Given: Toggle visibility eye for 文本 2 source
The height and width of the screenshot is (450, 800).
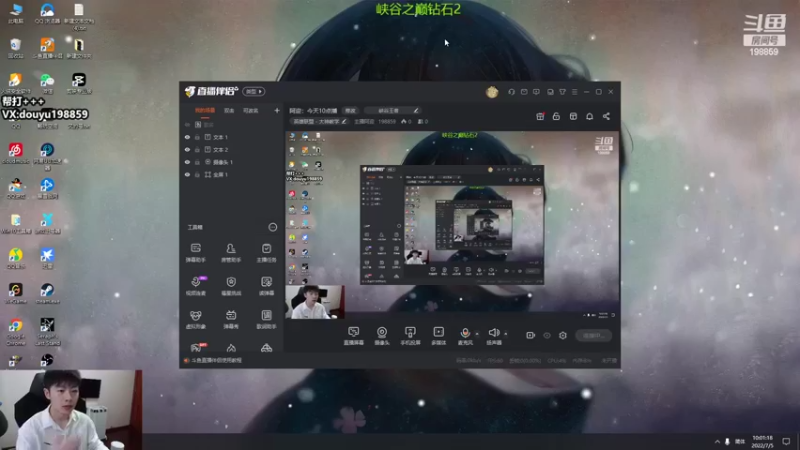Looking at the screenshot, I should point(187,149).
